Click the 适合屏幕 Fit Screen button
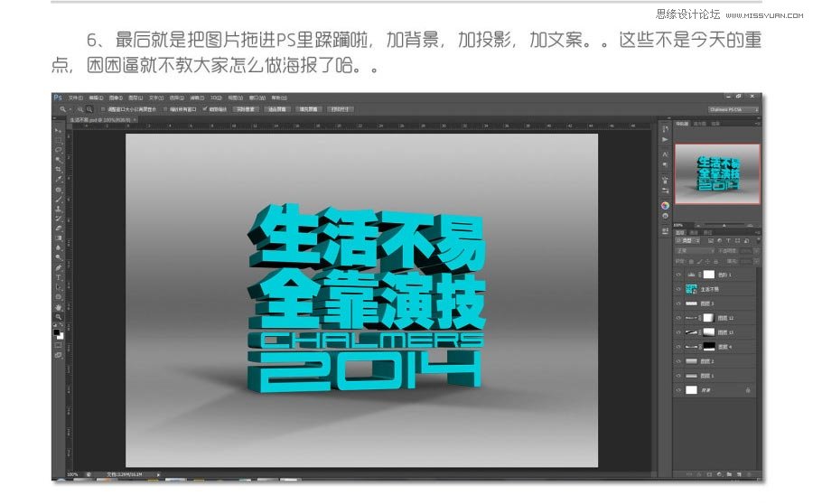 pyautogui.click(x=277, y=109)
